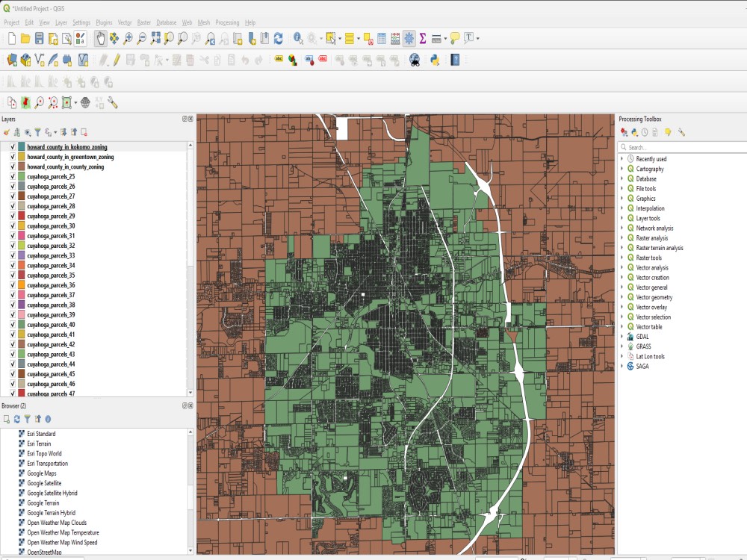Select Open Weather Map Clouds entry
The width and height of the screenshot is (747, 560).
(x=57, y=523)
